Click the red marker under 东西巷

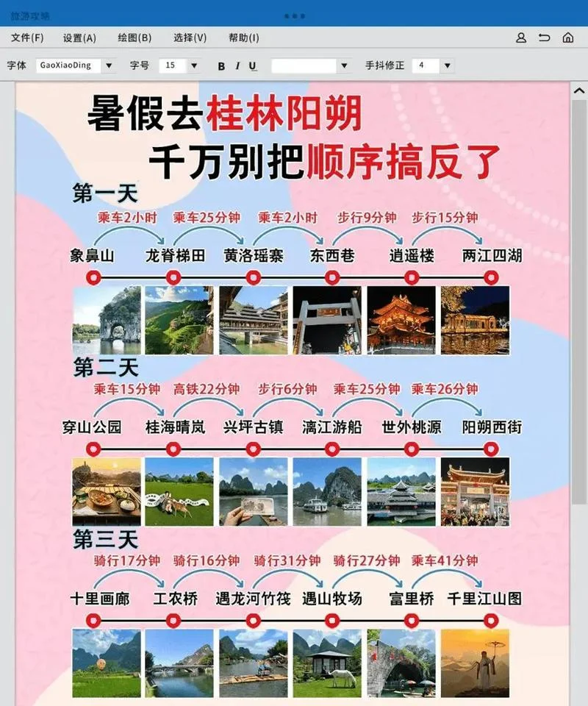[x=332, y=277]
